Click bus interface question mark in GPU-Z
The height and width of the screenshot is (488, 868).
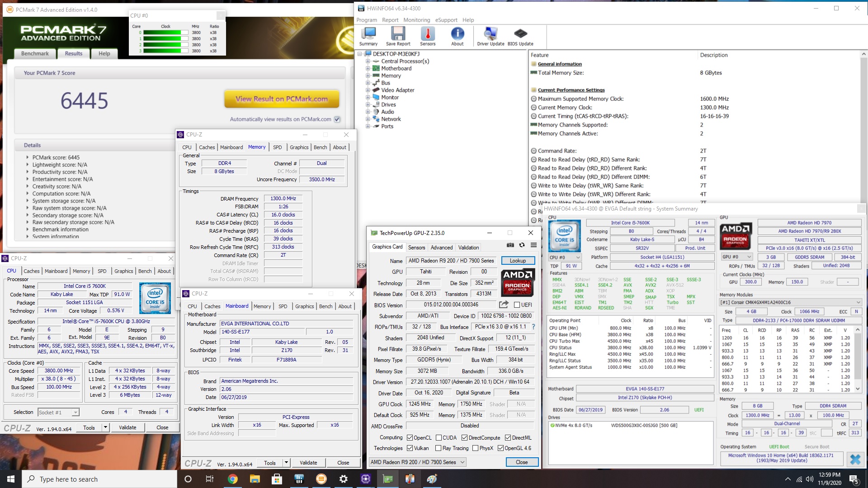point(533,327)
